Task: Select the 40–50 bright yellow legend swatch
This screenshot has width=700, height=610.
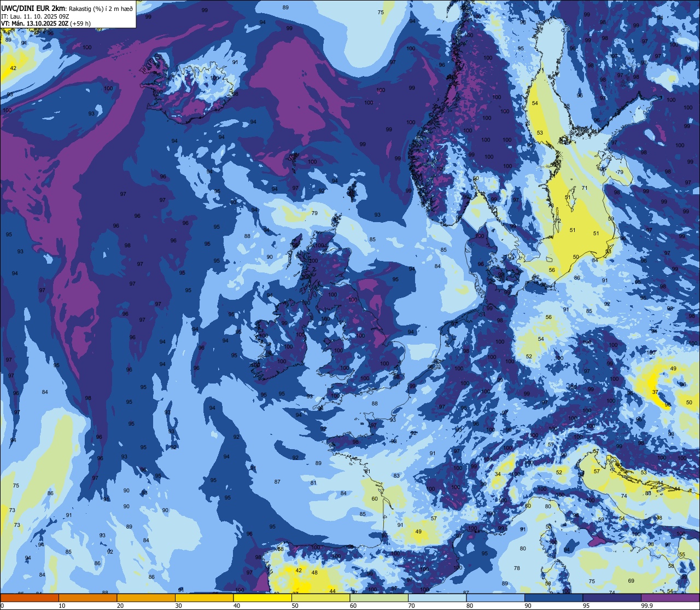Action: [x=262, y=597]
